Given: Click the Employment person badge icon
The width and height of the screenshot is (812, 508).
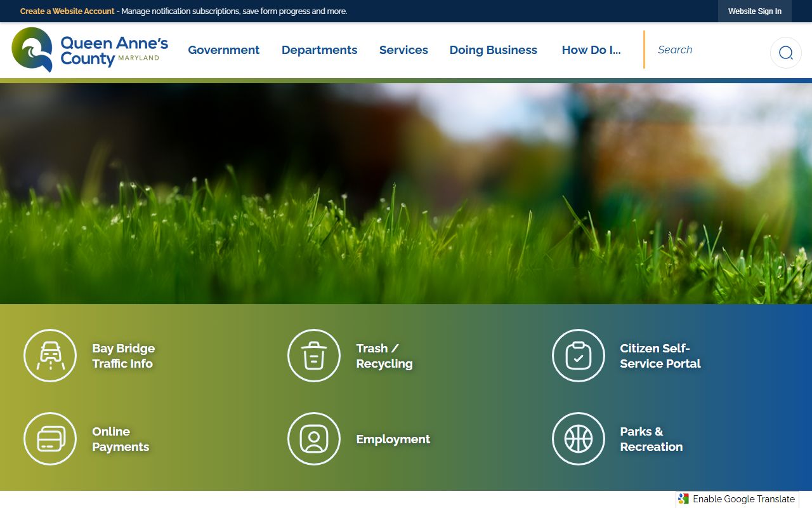Looking at the screenshot, I should (x=314, y=439).
